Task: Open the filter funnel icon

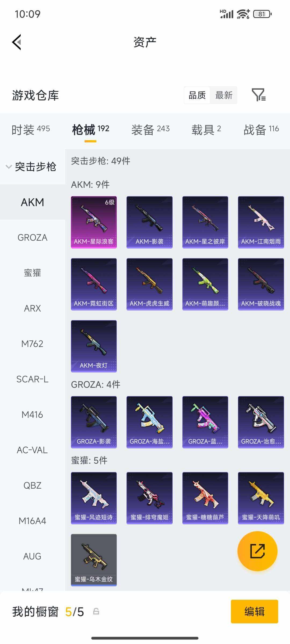Action: 259,95
